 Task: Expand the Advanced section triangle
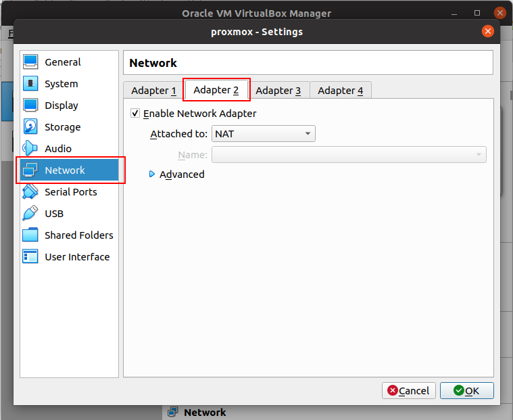(152, 174)
